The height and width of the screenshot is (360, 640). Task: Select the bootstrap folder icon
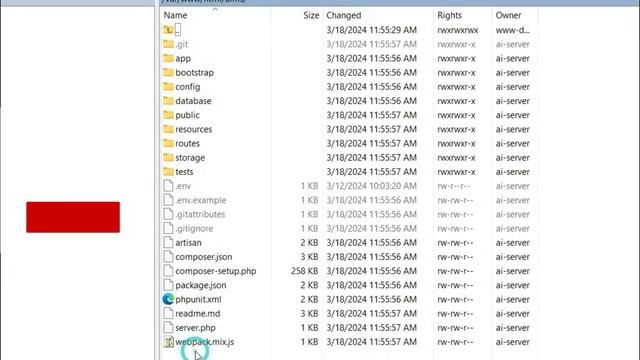tap(168, 73)
